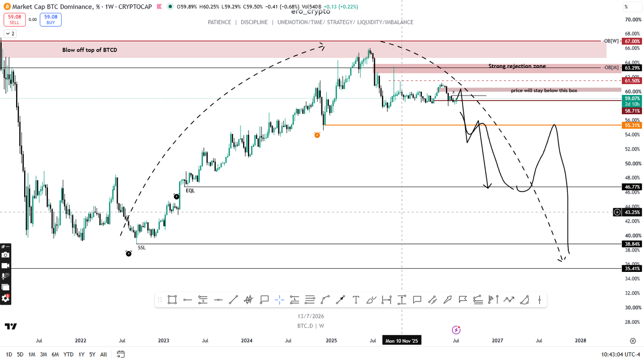Click the pink lightning event marker
Viewport: 644px width, 362px height.
click(456, 330)
